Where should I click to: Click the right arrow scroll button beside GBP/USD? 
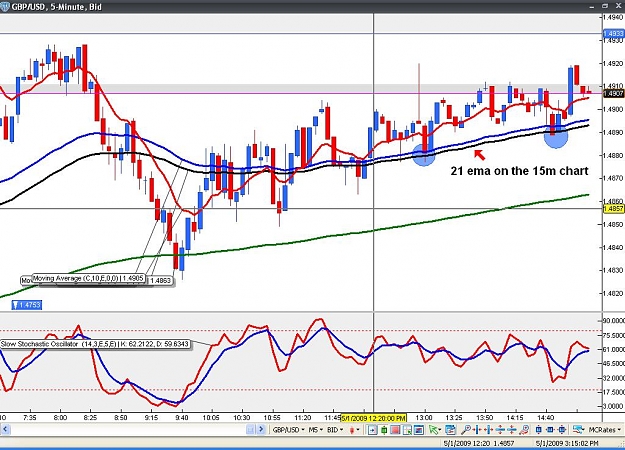(x=261, y=429)
